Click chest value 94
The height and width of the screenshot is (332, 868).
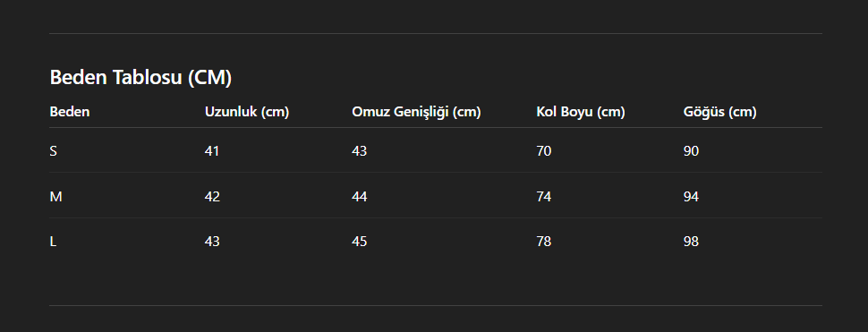click(x=691, y=197)
